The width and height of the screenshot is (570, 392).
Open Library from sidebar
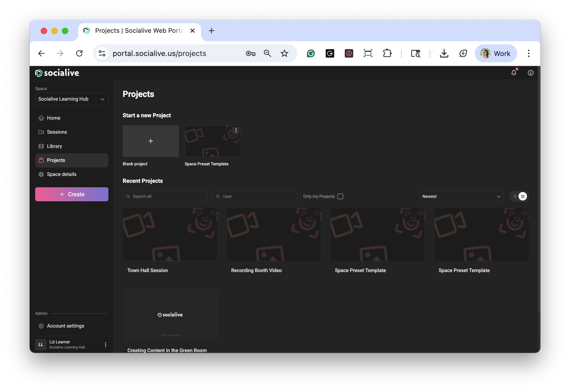coord(54,146)
